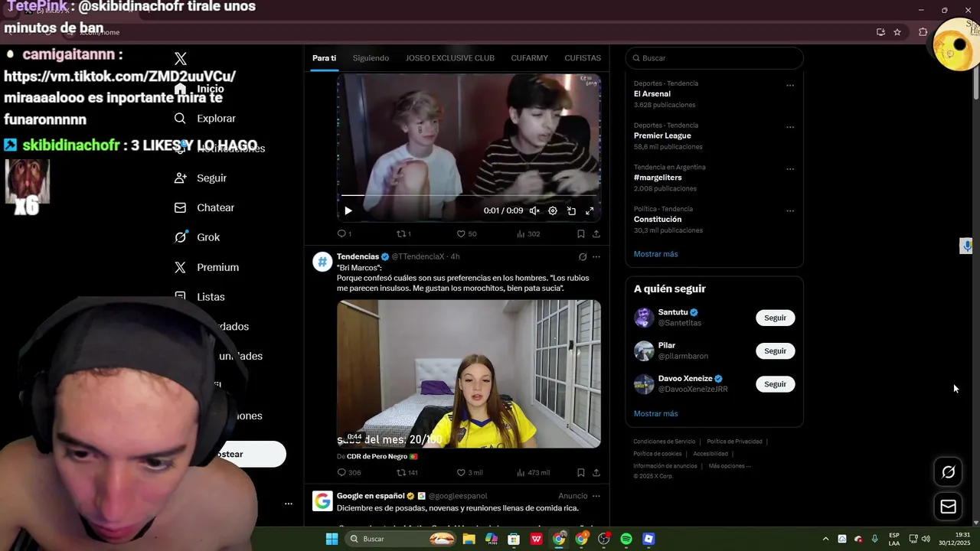Screen dimensions: 980x551
Task: Open Seguir in the sidebar
Action: [x=201, y=178]
